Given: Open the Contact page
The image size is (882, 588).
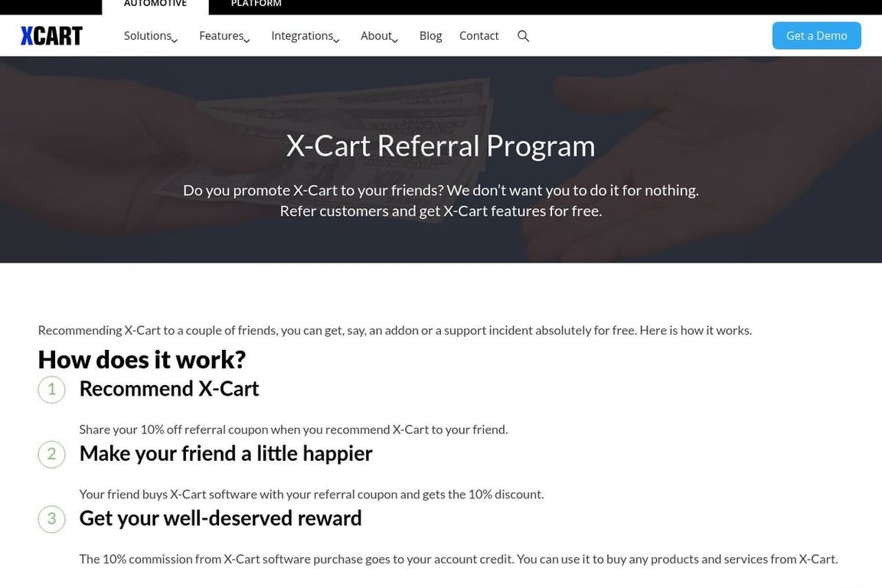Looking at the screenshot, I should [x=479, y=36].
